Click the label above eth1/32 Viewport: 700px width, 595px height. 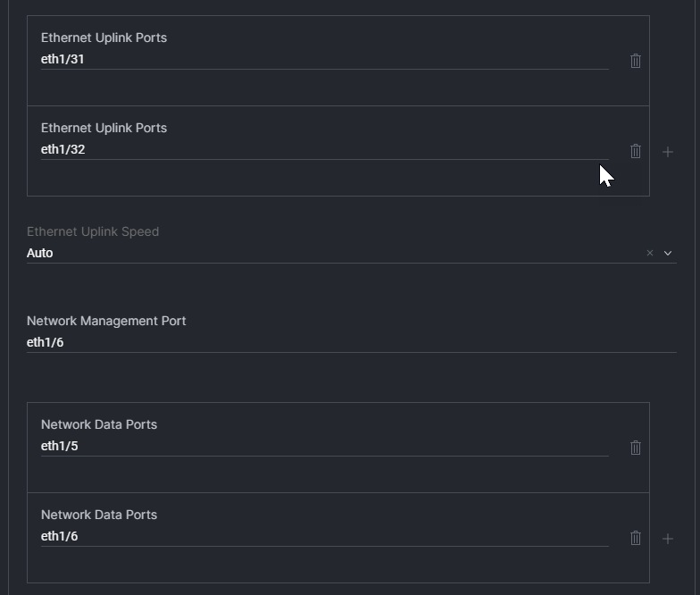coord(104,128)
